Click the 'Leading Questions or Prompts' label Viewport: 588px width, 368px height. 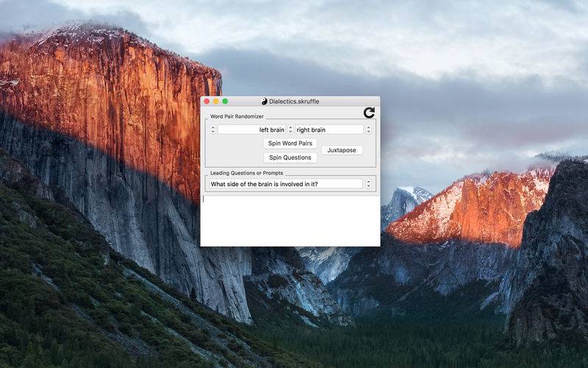[246, 173]
